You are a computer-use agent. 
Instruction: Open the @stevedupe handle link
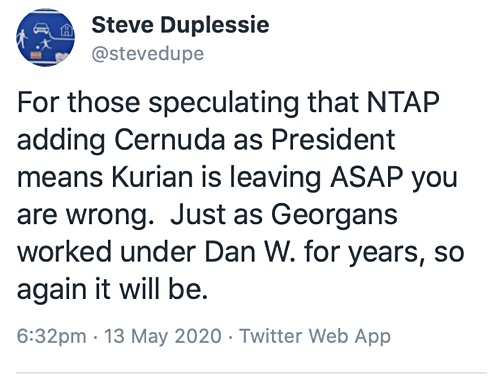[148, 54]
